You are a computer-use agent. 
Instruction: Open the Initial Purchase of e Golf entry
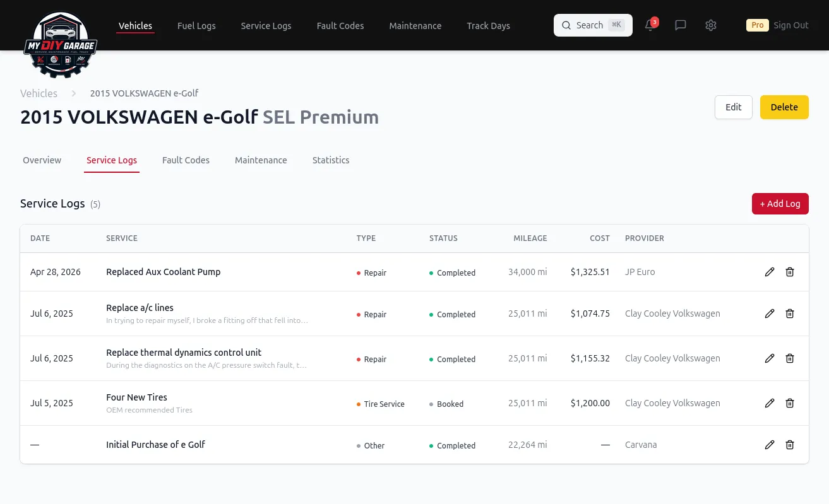155,445
